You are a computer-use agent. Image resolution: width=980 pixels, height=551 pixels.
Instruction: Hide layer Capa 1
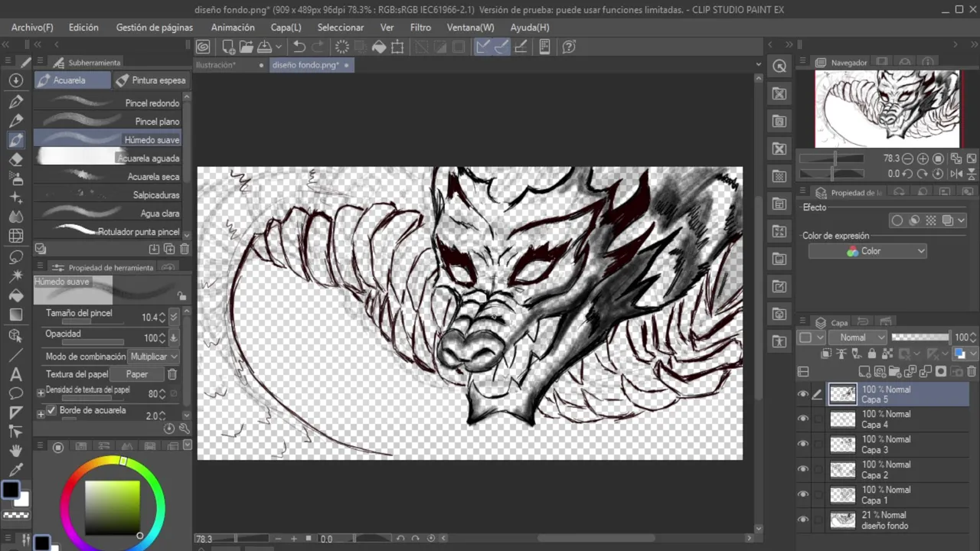click(802, 494)
